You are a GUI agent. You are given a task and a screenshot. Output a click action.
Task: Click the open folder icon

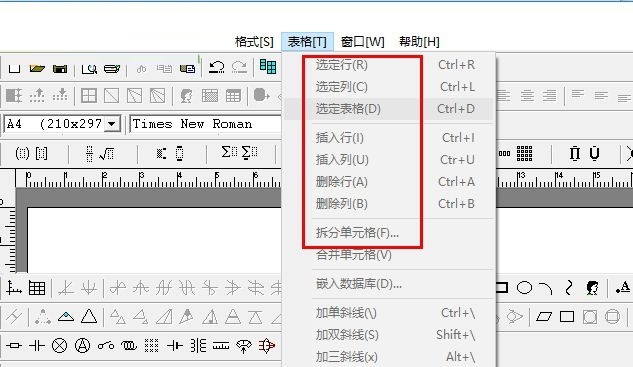[37, 69]
